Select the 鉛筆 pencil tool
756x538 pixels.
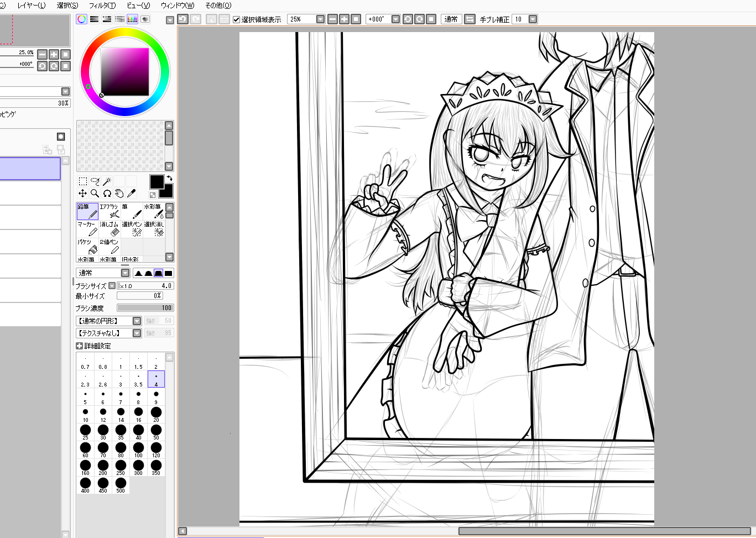(87, 211)
